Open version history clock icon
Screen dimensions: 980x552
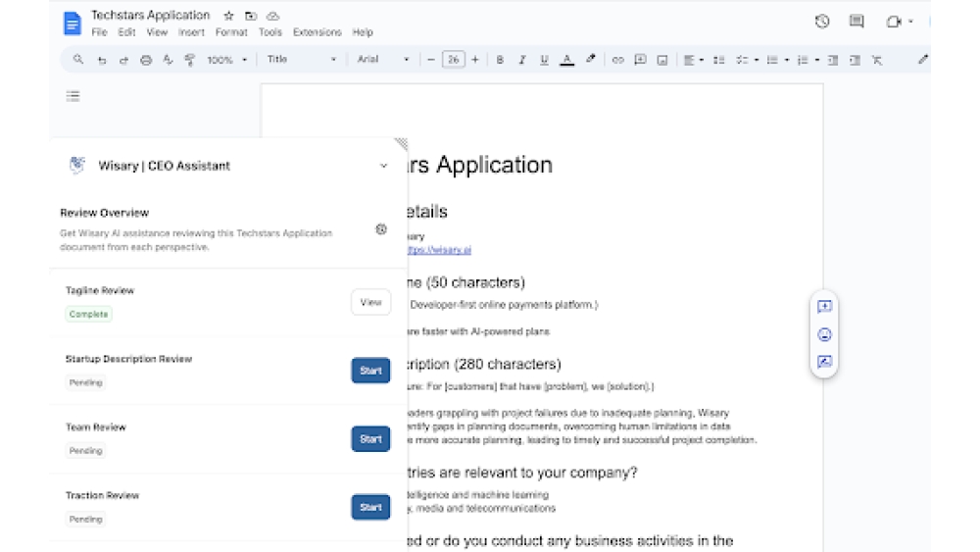[822, 22]
